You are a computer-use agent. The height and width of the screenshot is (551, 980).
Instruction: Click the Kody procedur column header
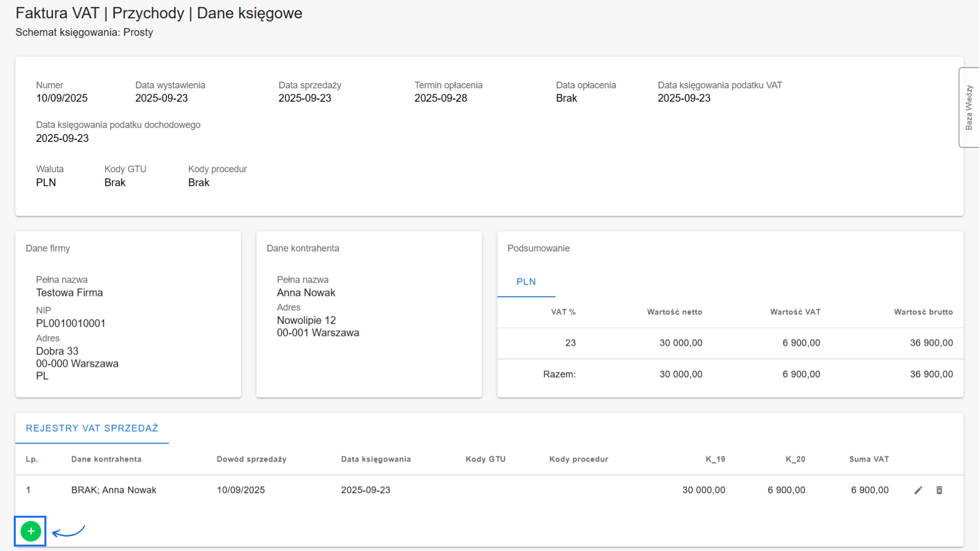point(578,459)
